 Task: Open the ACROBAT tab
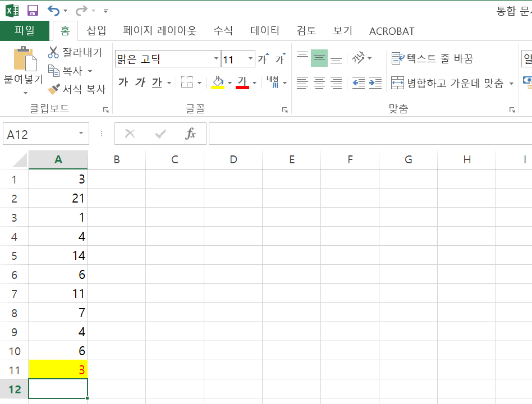[392, 31]
